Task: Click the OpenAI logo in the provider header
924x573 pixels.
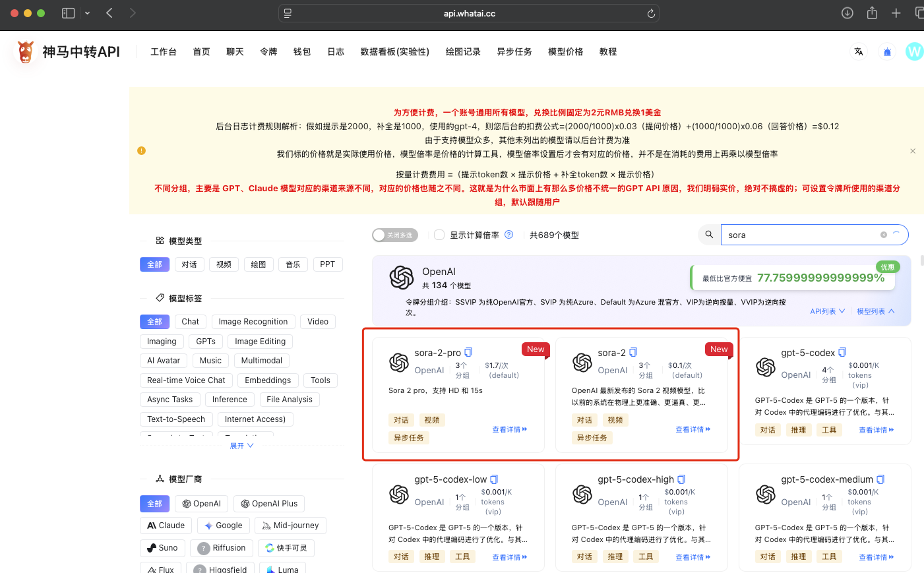Action: [402, 278]
